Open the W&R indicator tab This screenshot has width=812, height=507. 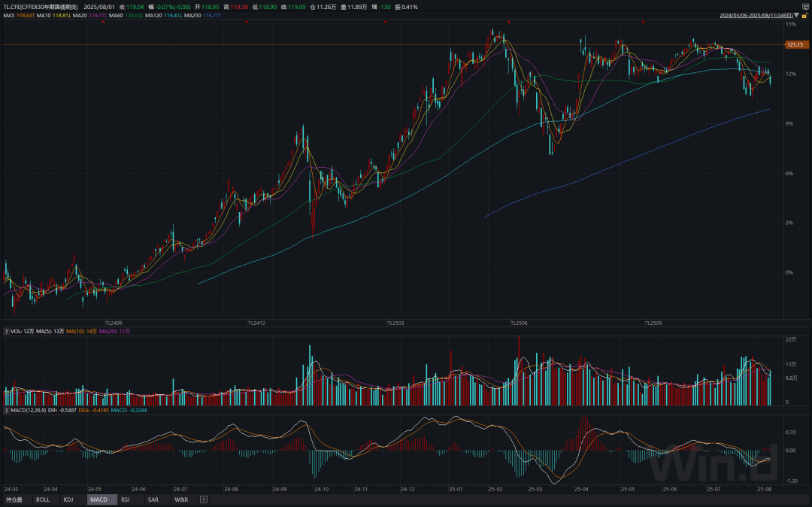(x=181, y=499)
